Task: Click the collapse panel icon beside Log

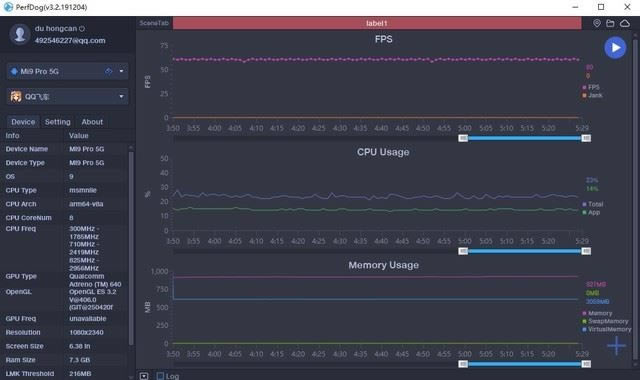Action: pyautogui.click(x=144, y=376)
